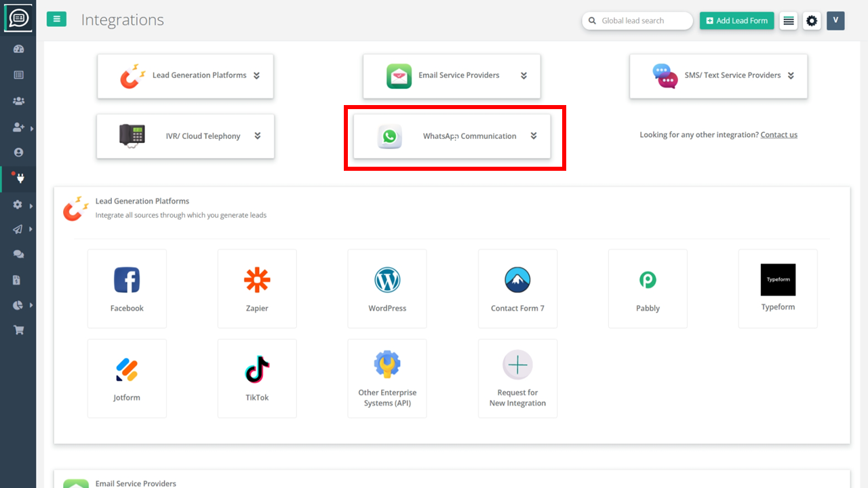Open the dashboard gauge icon in sidebar
Image resolution: width=868 pixels, height=488 pixels.
pyautogui.click(x=18, y=49)
